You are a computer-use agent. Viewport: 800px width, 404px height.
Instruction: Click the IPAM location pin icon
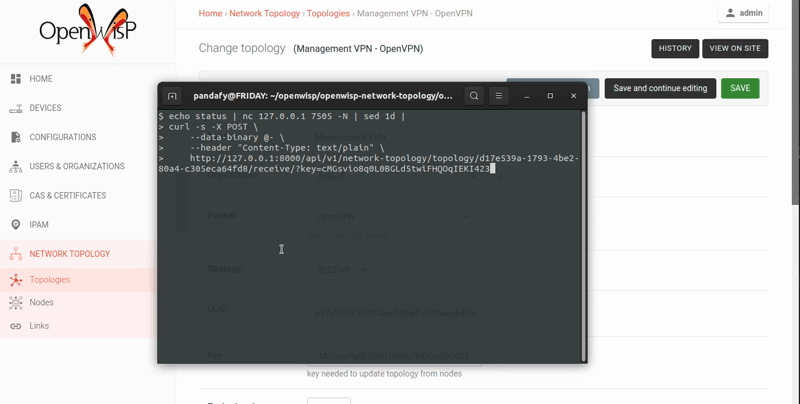(x=16, y=224)
